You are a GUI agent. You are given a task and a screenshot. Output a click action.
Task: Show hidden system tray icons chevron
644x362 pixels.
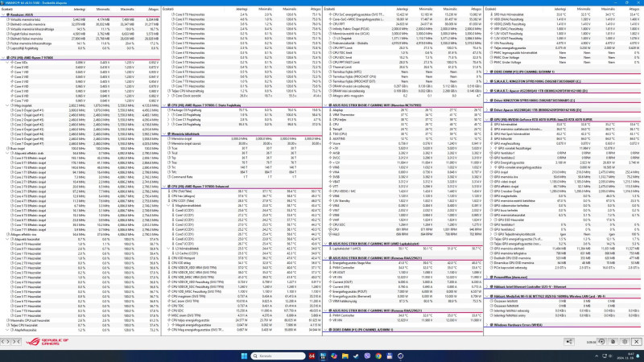[597, 356]
